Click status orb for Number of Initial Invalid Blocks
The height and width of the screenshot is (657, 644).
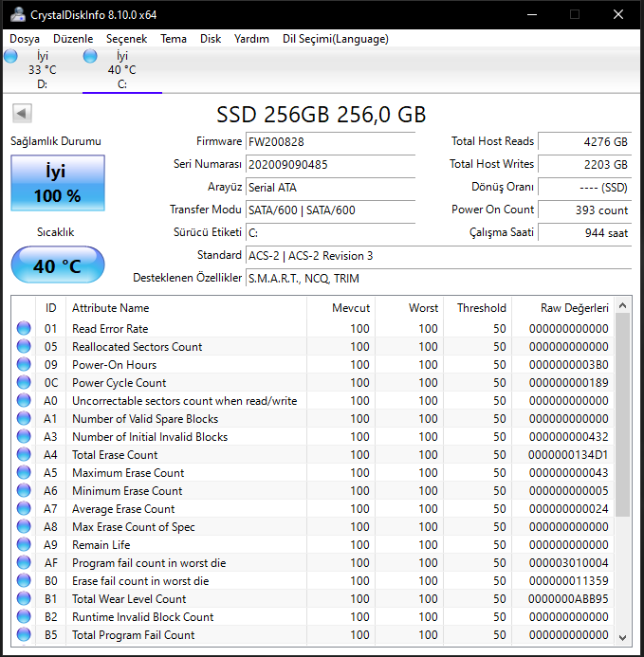click(24, 436)
